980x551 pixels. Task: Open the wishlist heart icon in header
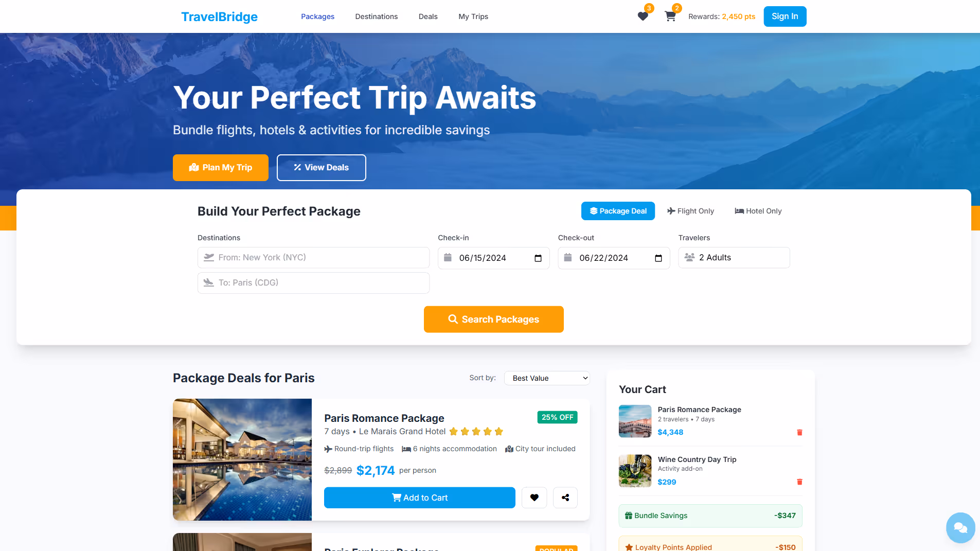pos(643,16)
